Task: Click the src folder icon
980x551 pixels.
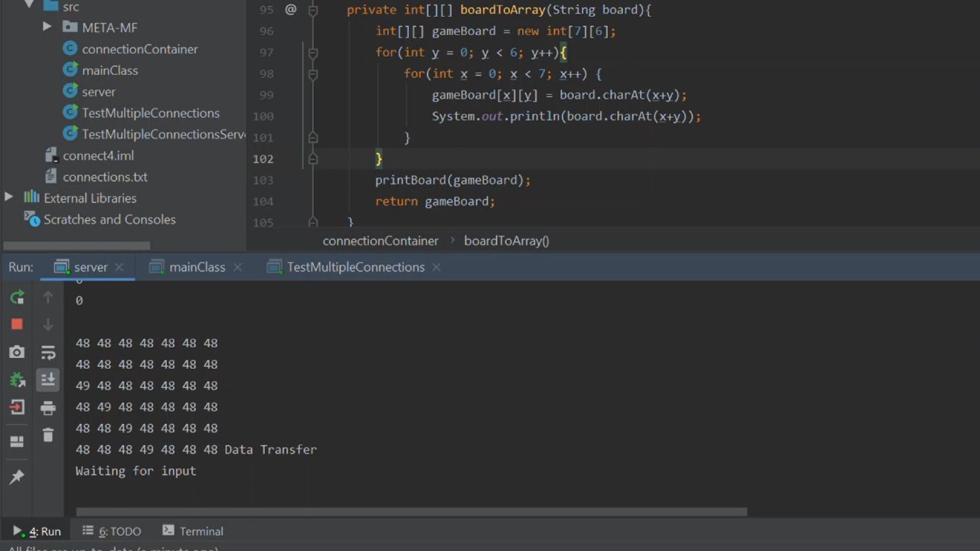Action: (x=51, y=6)
